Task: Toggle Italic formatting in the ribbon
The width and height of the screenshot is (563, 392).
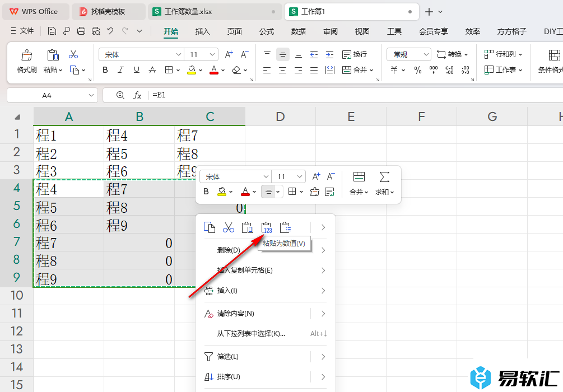Action: [x=120, y=70]
